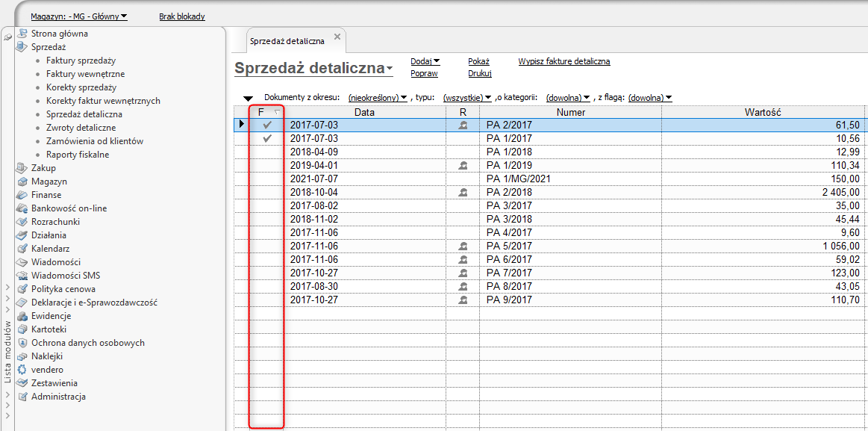Click the Sprzedaż module icon

[22, 47]
